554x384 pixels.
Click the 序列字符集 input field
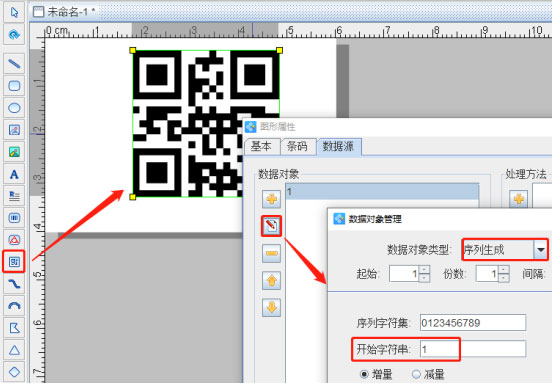[473, 323]
